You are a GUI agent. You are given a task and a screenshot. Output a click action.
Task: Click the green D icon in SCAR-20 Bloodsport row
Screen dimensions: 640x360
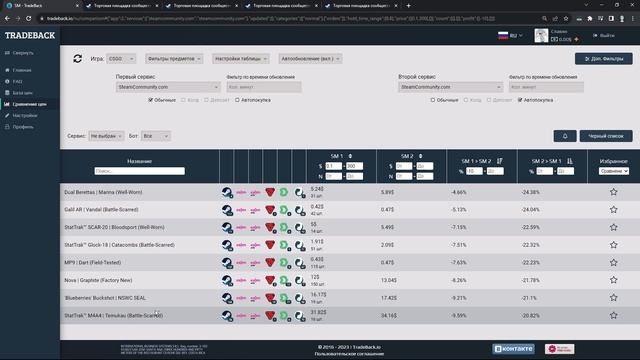(x=284, y=227)
